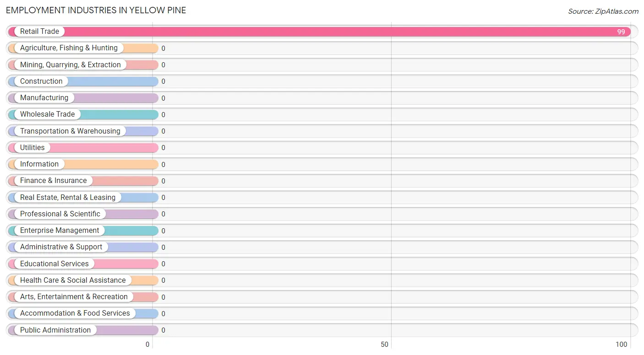The image size is (644, 355).
Task: Click the Public Administration label
Action: tap(55, 330)
